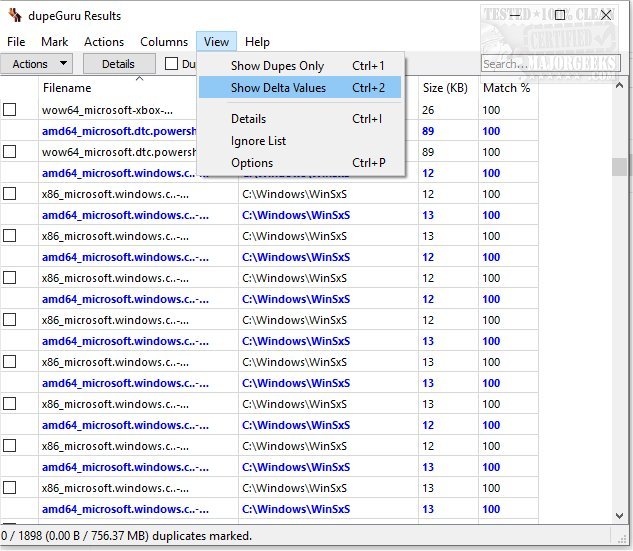Open the Actions dropdown button
This screenshot has width=633, height=551.
pos(38,64)
